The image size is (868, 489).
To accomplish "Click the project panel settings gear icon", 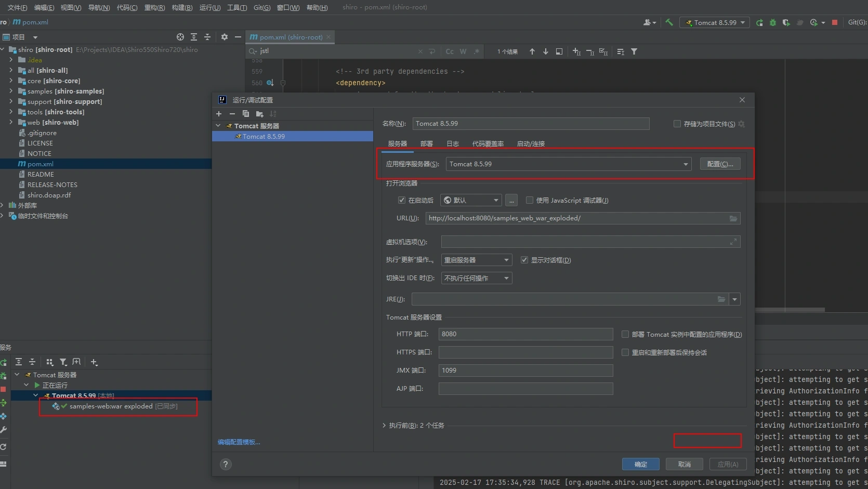I will pyautogui.click(x=225, y=37).
